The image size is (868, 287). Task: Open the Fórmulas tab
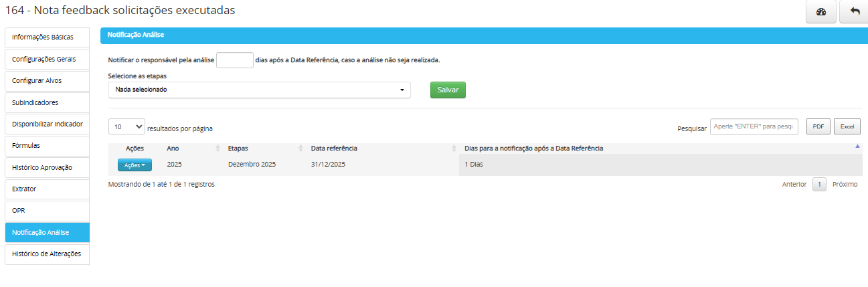point(47,145)
